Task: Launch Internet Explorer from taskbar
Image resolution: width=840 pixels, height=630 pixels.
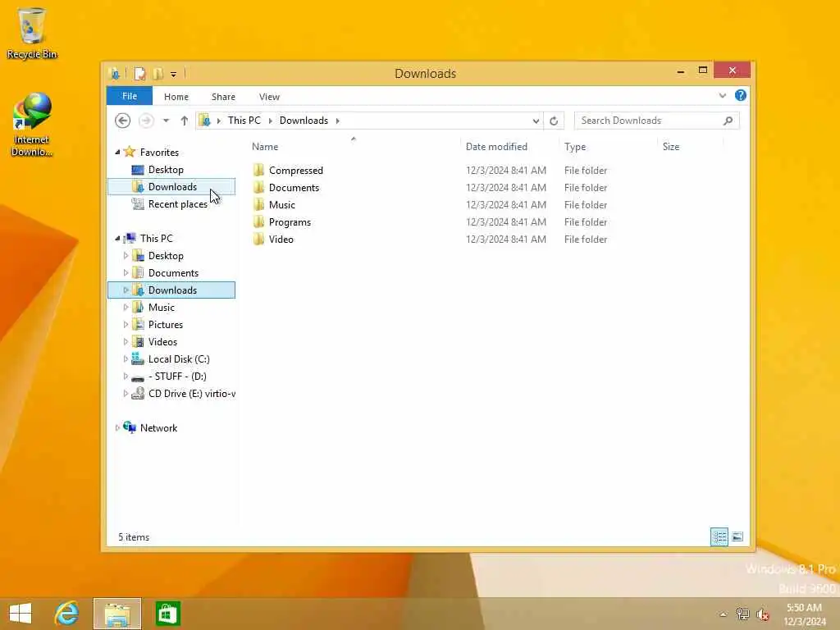Action: [67, 614]
